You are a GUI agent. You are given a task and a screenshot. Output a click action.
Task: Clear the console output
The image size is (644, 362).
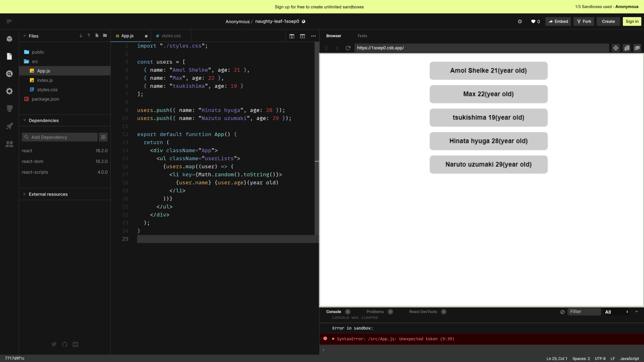562,312
